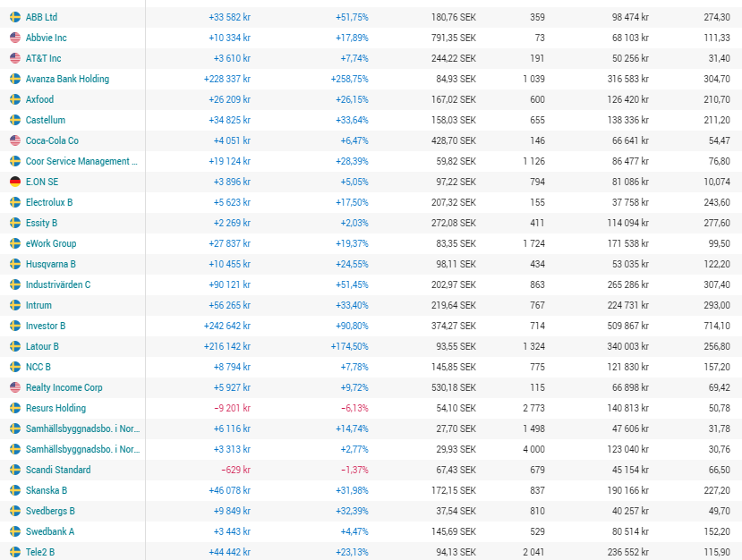The height and width of the screenshot is (560, 742).
Task: Open the eWork Group holding
Action: point(51,243)
